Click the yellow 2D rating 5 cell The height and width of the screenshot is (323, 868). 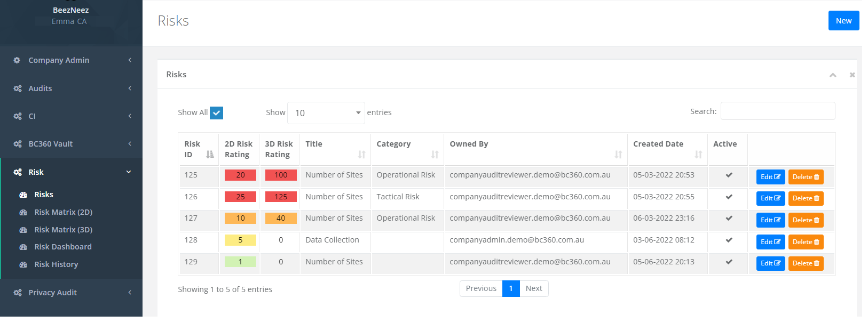point(240,240)
